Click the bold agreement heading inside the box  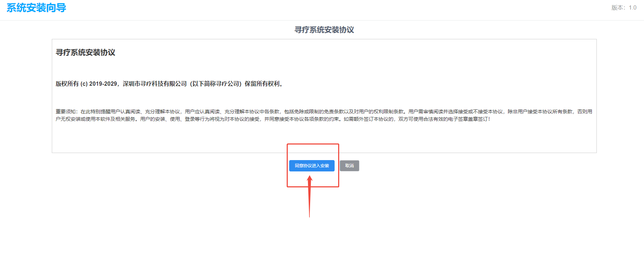86,52
